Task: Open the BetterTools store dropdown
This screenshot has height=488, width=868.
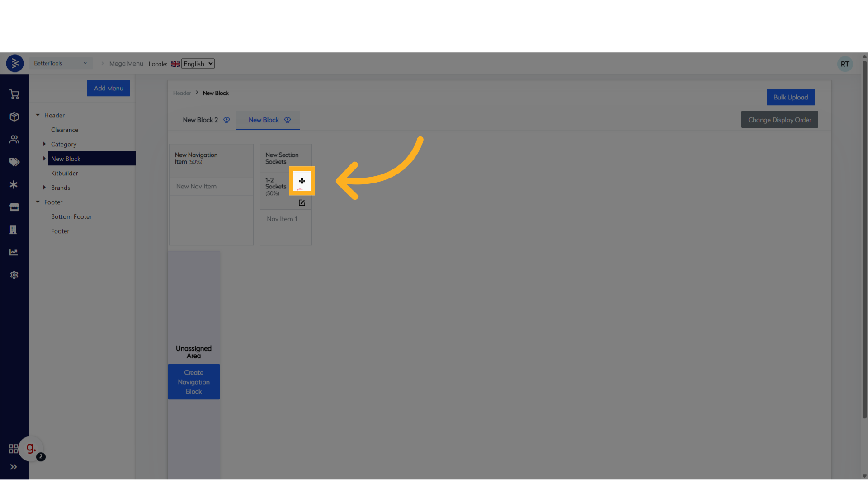Action: tap(60, 63)
